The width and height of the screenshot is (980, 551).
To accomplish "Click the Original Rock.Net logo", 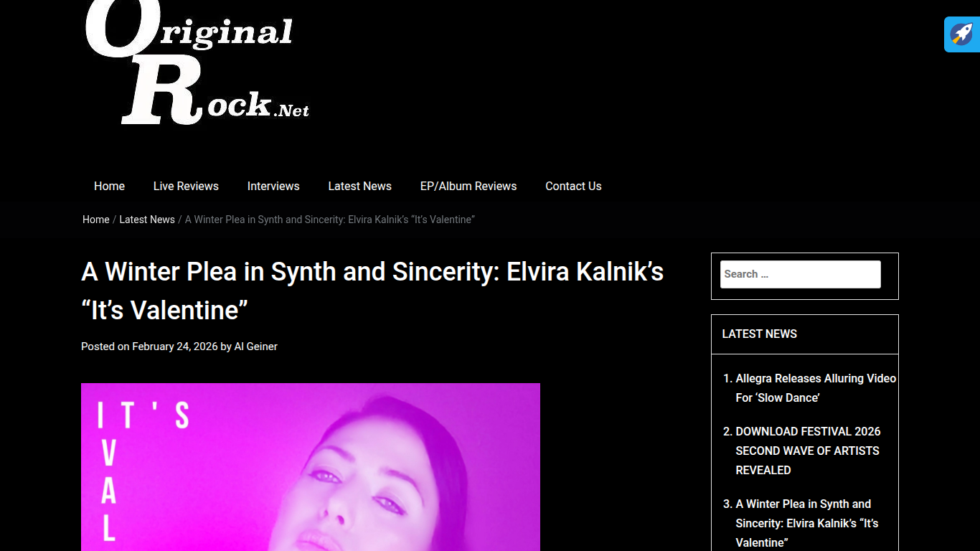I will (x=197, y=63).
